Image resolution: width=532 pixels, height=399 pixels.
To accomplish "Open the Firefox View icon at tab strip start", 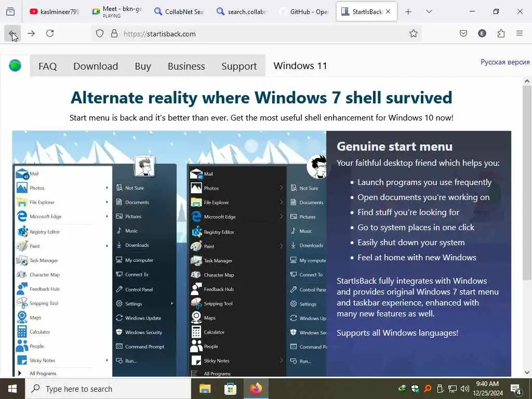I will [x=10, y=11].
